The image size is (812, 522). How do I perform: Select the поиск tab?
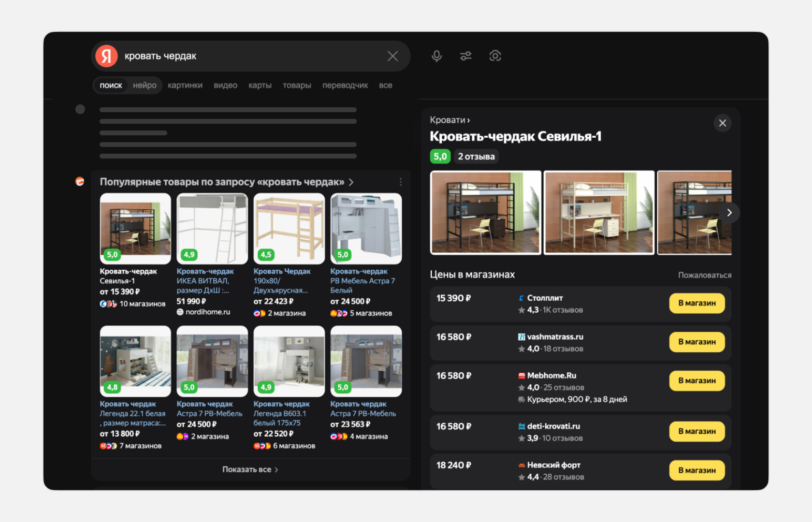click(x=111, y=86)
